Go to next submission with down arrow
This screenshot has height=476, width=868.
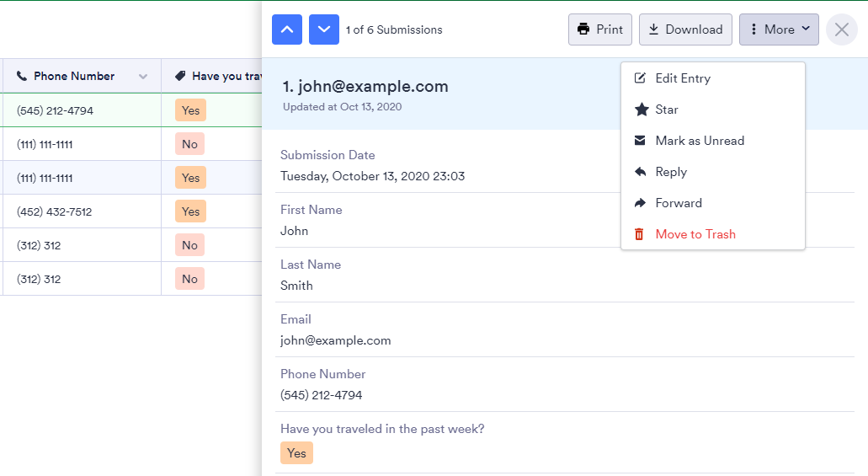(324, 29)
